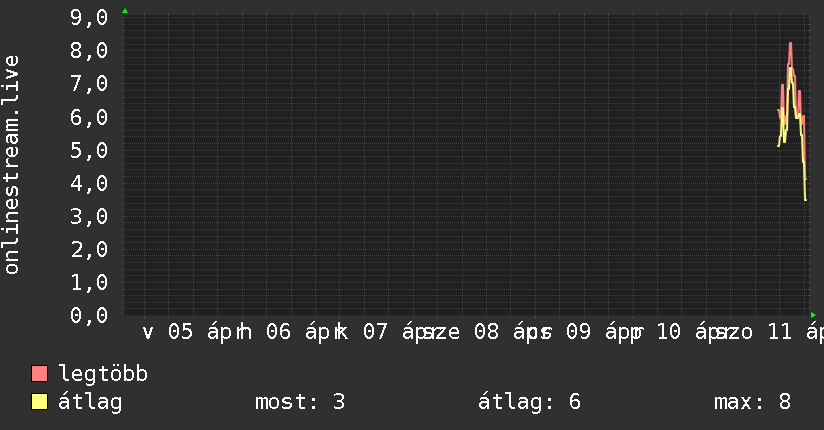Click the 9,0 y-axis label

90,18
